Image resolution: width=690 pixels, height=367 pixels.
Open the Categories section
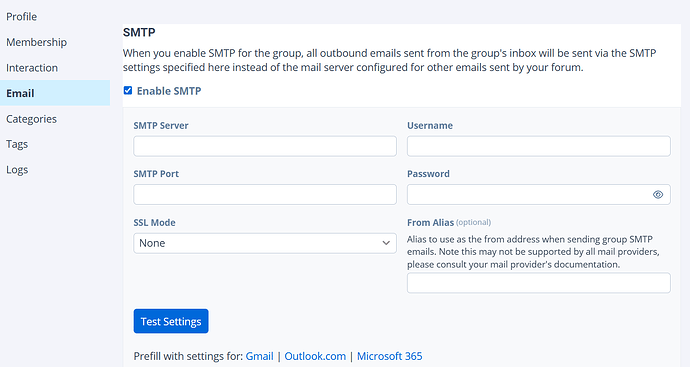click(31, 119)
